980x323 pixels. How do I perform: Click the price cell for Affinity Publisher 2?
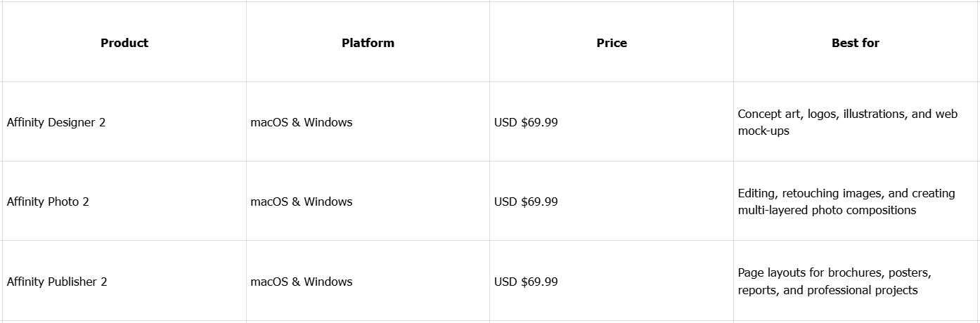pyautogui.click(x=526, y=282)
